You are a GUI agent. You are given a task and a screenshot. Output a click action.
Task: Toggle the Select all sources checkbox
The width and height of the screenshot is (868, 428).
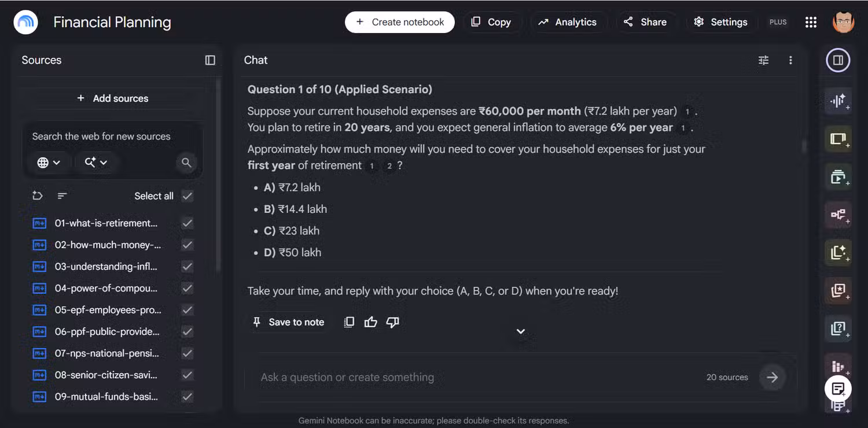pyautogui.click(x=187, y=196)
